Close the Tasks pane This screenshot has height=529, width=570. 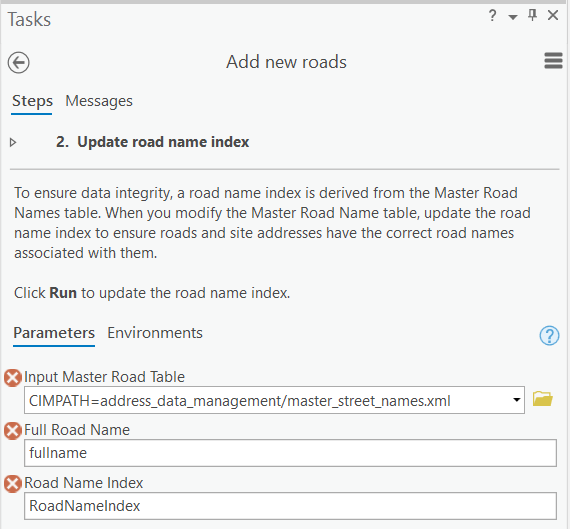tap(553, 16)
